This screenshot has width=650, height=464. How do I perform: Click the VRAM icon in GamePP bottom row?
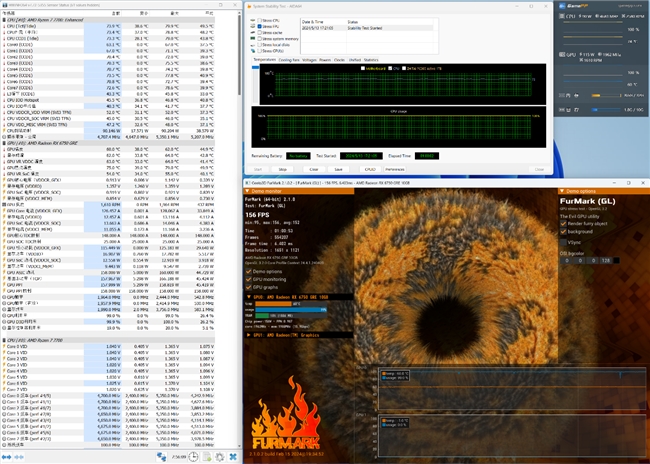click(562, 110)
